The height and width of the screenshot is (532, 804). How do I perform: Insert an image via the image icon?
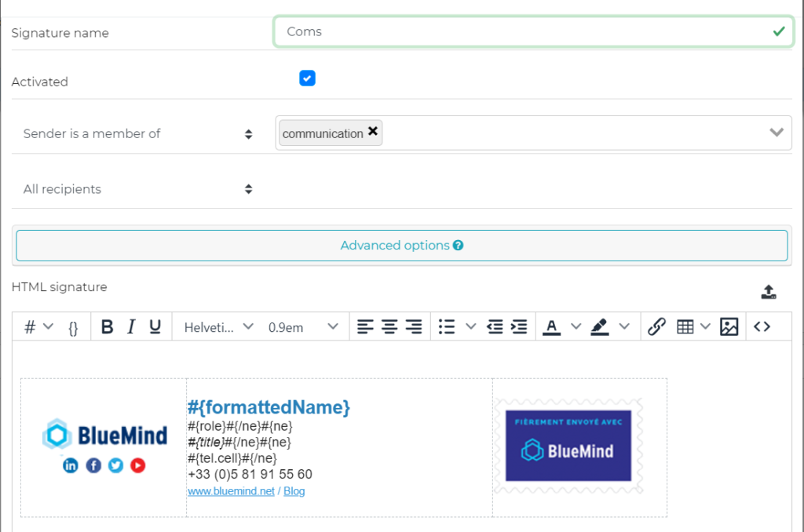(x=729, y=326)
